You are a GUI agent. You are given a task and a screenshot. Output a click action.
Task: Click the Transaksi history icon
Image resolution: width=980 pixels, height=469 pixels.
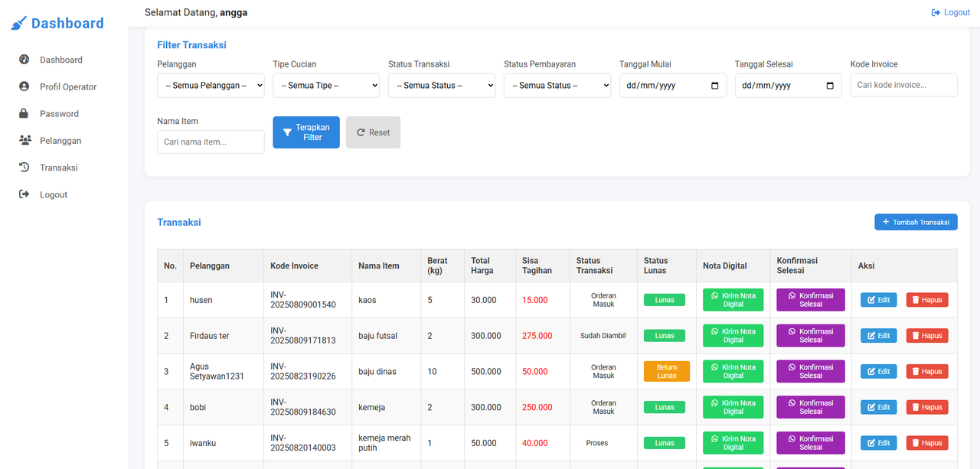click(x=24, y=168)
